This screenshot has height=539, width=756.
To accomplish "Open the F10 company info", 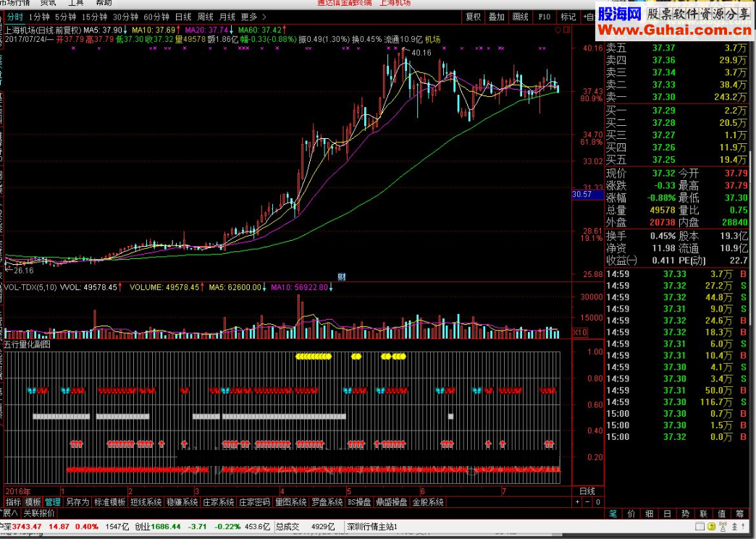I will point(545,17).
